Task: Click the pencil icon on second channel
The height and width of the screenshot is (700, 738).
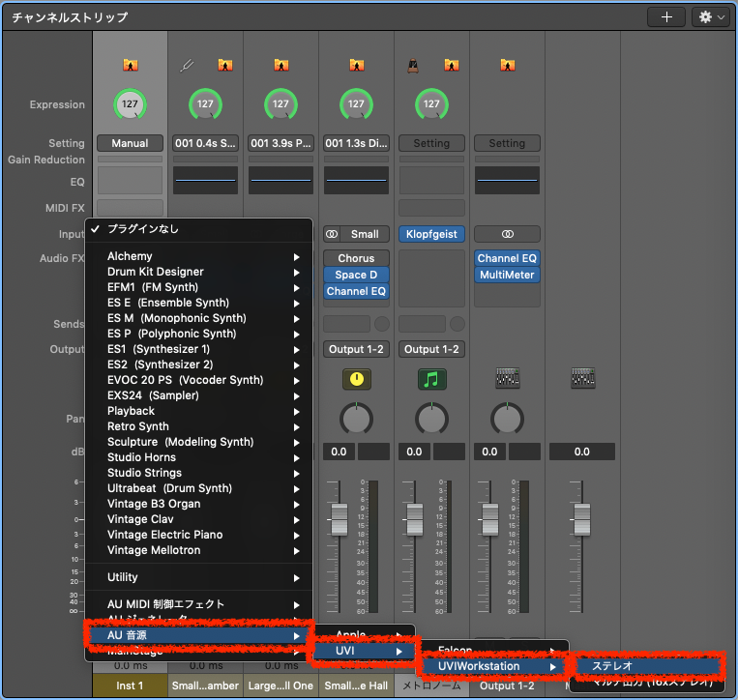Action: click(x=187, y=66)
